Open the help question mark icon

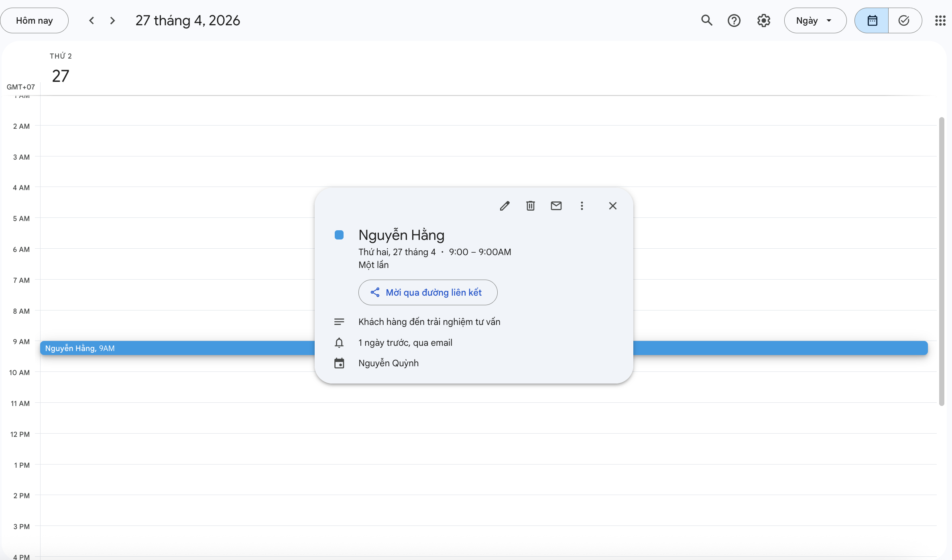tap(734, 20)
